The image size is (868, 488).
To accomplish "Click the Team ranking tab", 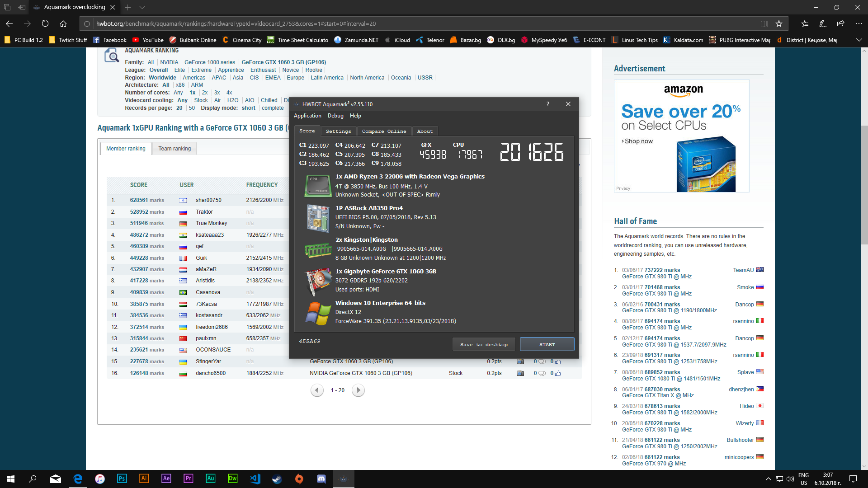I will point(175,148).
